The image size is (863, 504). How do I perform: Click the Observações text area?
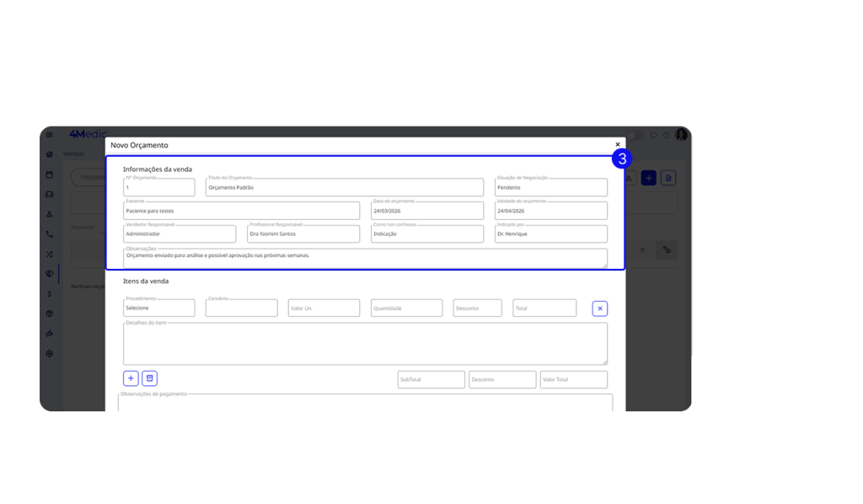364,257
